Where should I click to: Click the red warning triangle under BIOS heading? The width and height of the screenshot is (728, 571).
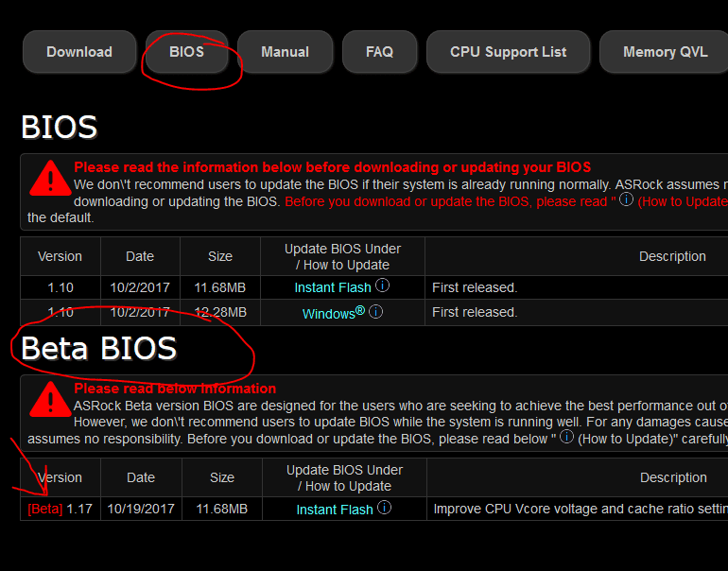50,179
